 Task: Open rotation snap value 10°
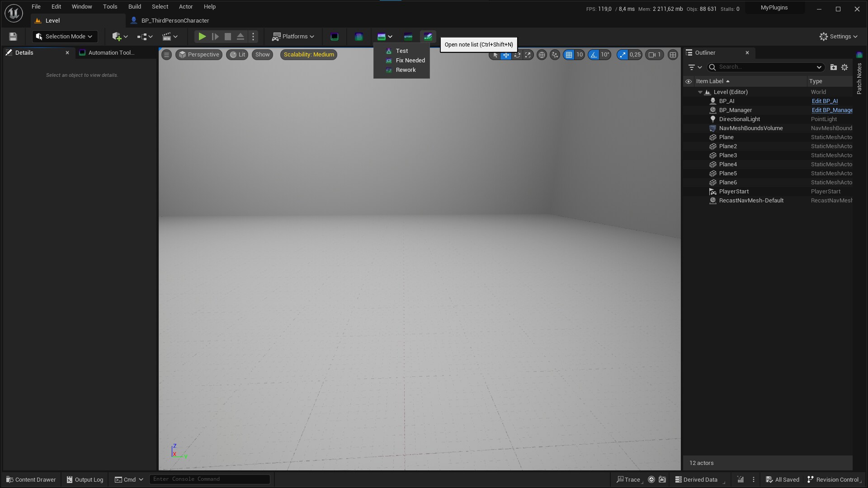point(605,55)
